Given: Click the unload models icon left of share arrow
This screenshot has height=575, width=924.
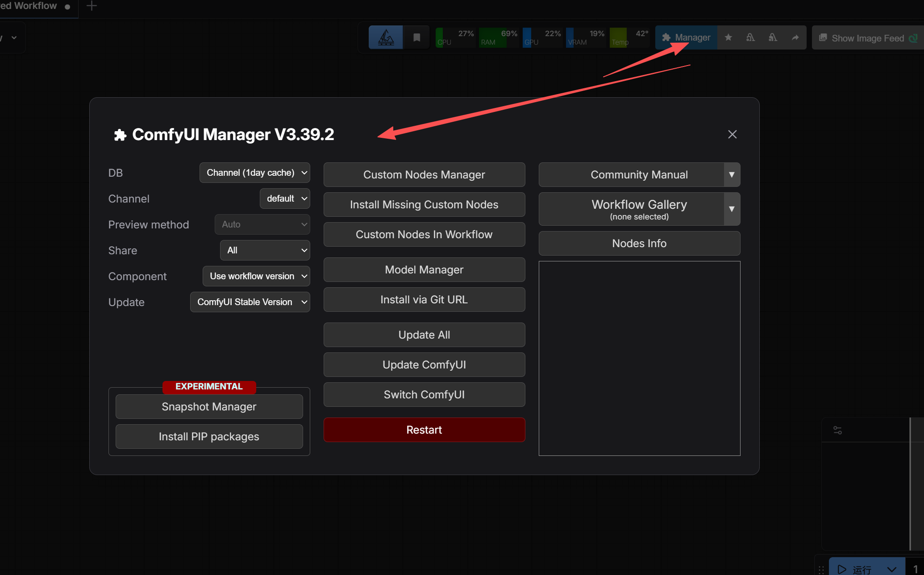Looking at the screenshot, I should tap(773, 37).
